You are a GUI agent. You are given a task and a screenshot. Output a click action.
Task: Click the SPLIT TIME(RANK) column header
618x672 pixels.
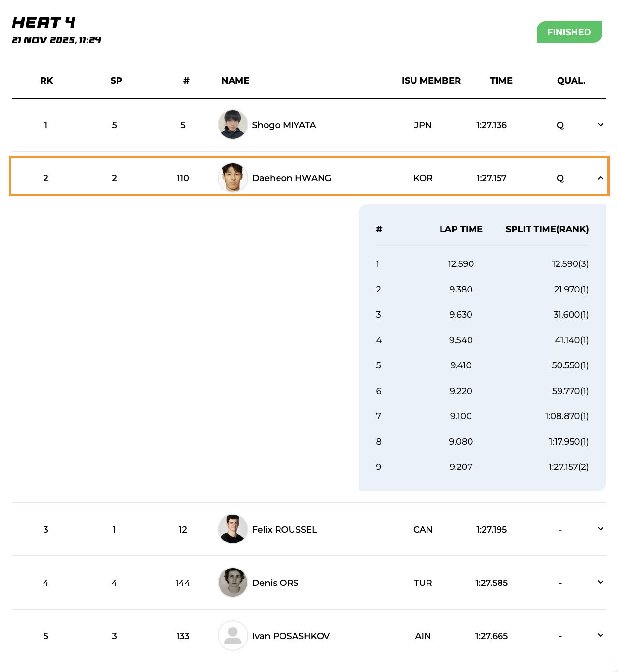point(547,229)
